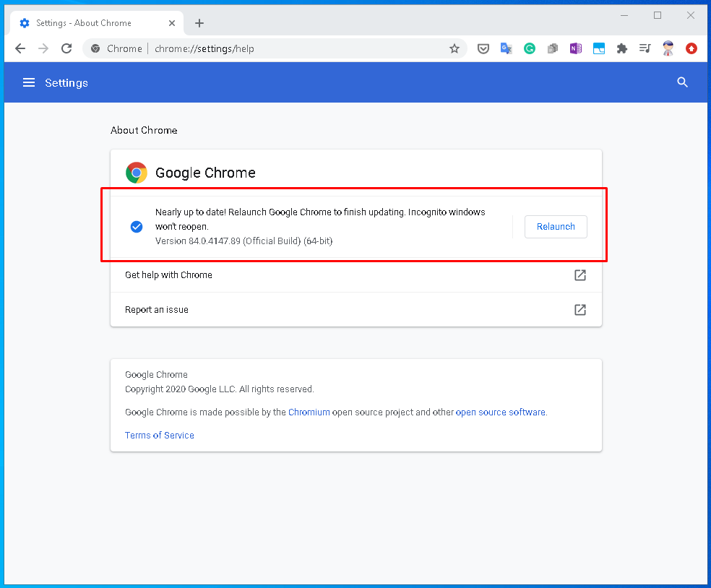Open external link icon for Report an issue

click(580, 310)
